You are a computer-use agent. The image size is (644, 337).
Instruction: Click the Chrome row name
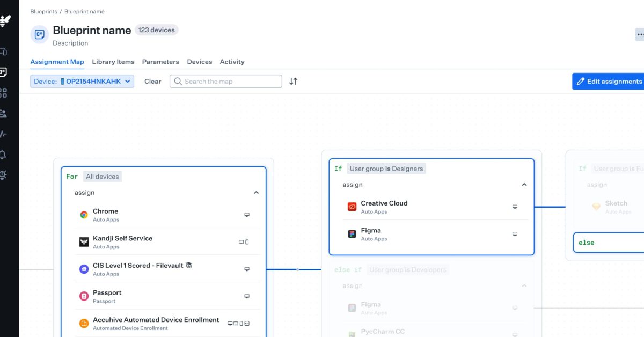coord(105,211)
